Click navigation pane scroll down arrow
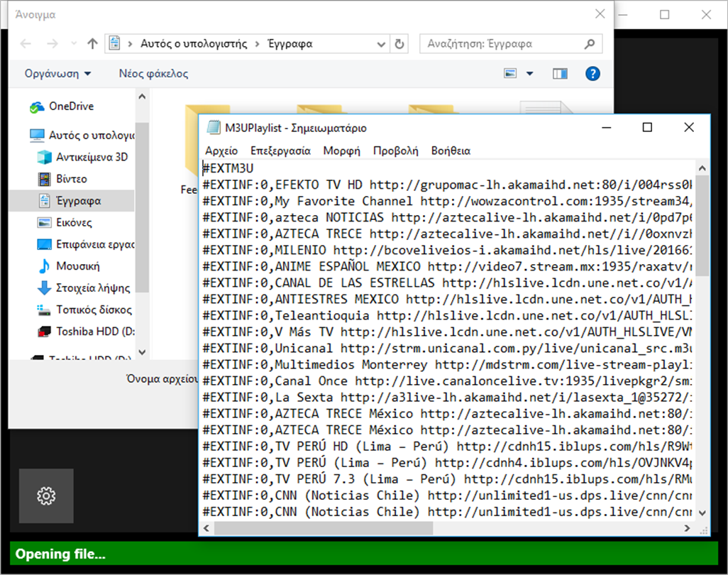This screenshot has height=575, width=728. click(x=142, y=352)
